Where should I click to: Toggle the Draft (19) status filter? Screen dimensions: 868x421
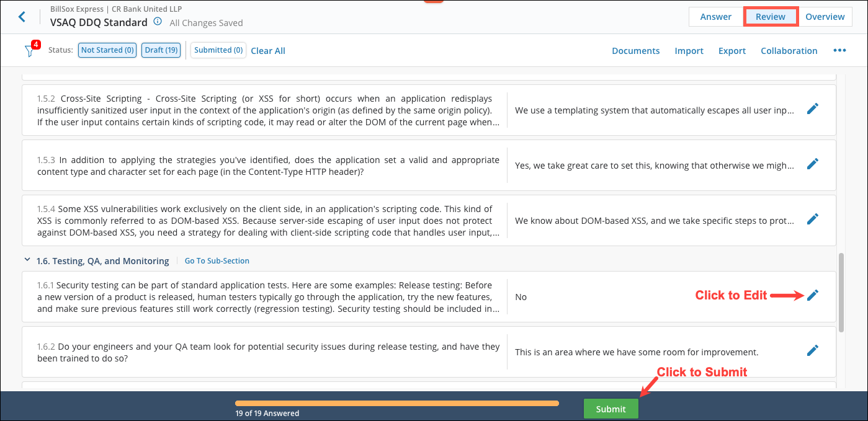tap(161, 50)
